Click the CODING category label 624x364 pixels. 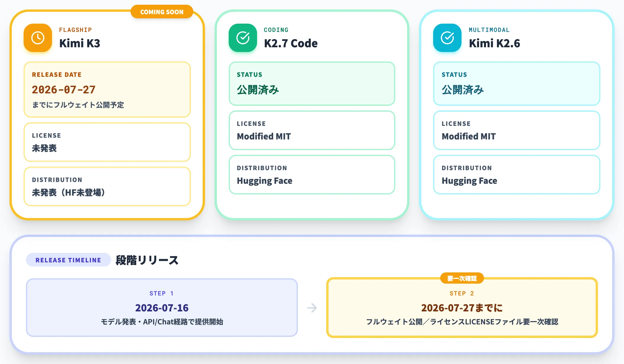pos(276,30)
